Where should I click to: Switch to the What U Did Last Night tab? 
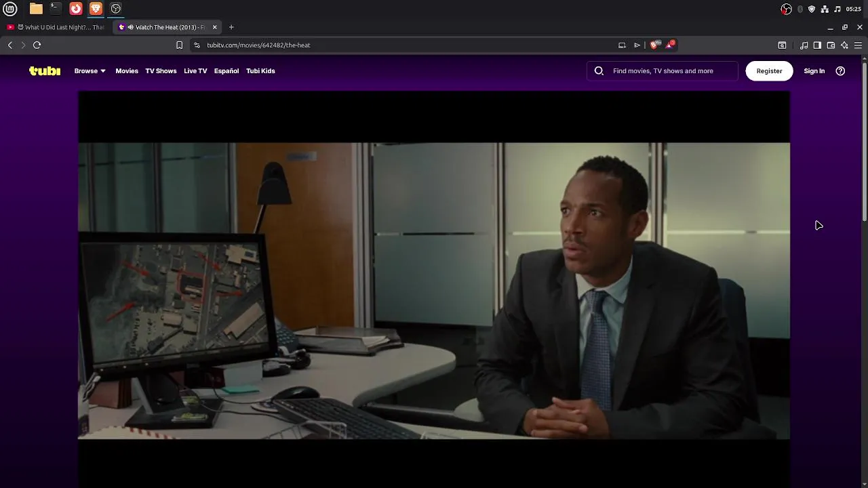(x=56, y=27)
